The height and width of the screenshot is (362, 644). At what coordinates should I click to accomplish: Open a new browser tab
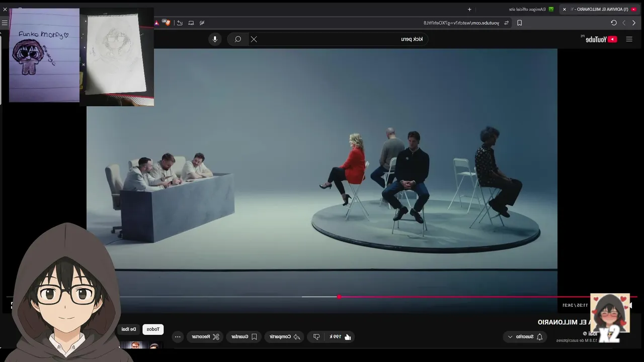coord(469,9)
